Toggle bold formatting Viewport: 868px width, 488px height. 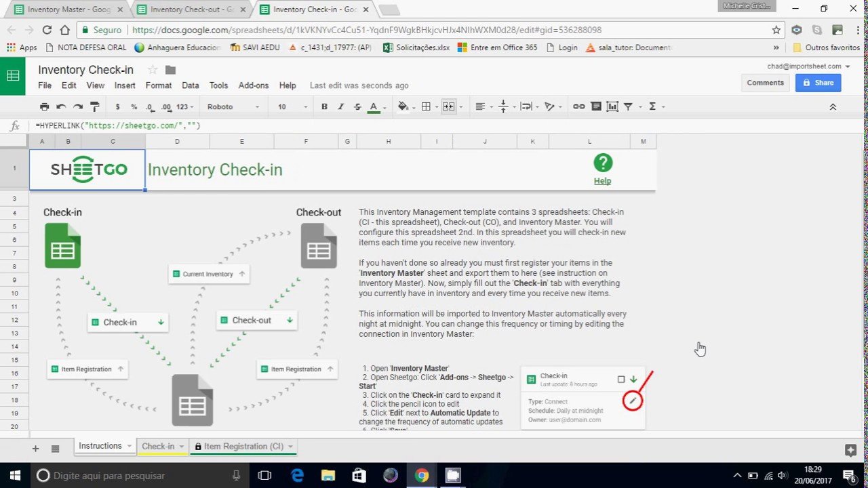coord(324,106)
